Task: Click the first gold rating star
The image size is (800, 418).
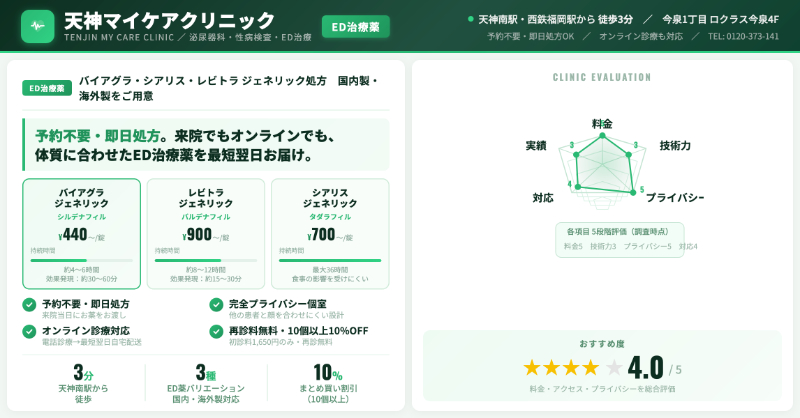Action: (533, 367)
